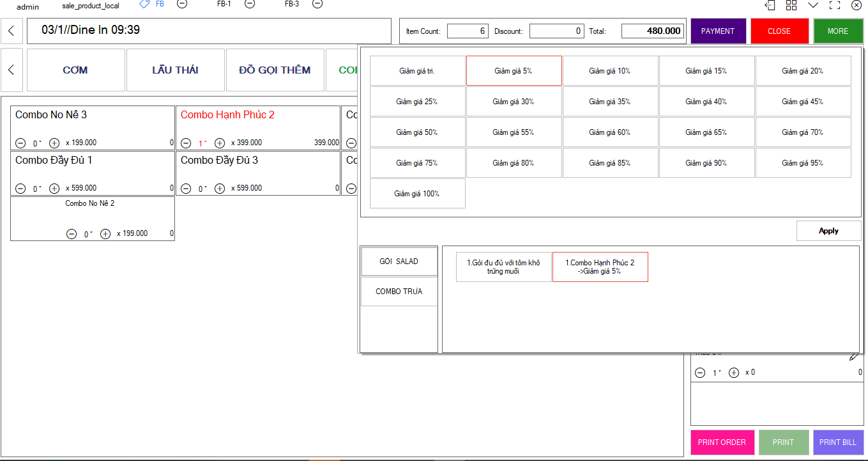Open the GỎI SALAD group

pos(399,262)
